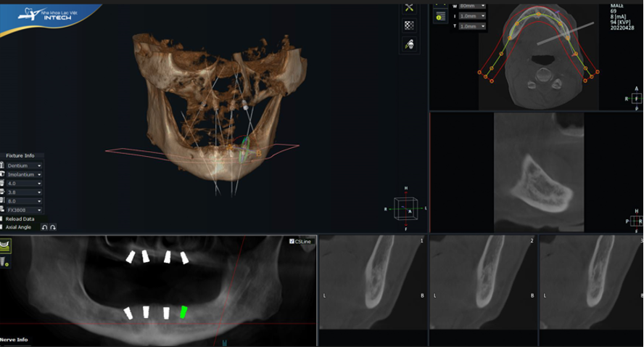Enable the Reload Data checkbox

[x=2, y=219]
